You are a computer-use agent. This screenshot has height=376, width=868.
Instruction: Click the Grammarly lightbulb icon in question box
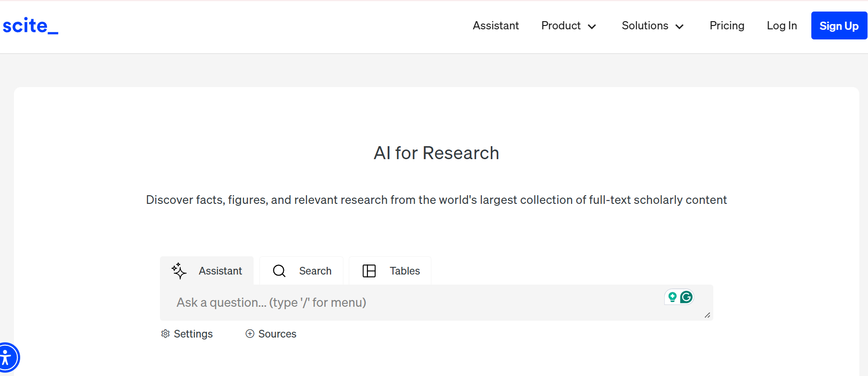coord(672,297)
